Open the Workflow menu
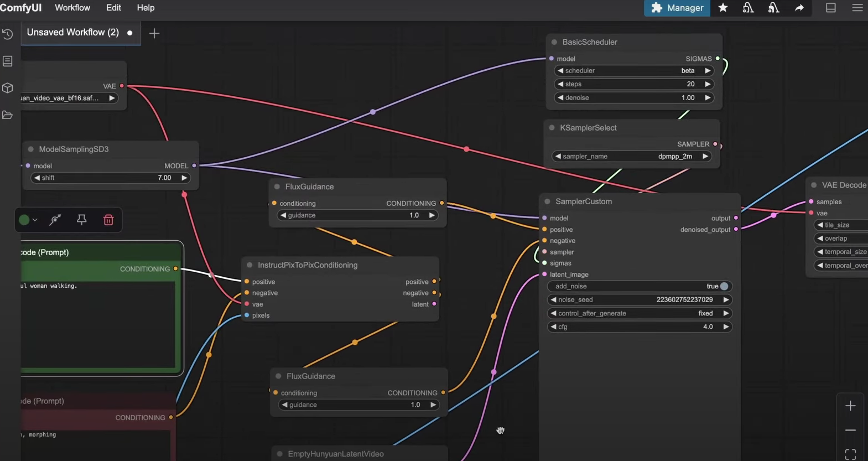This screenshot has height=461, width=868. tap(72, 8)
